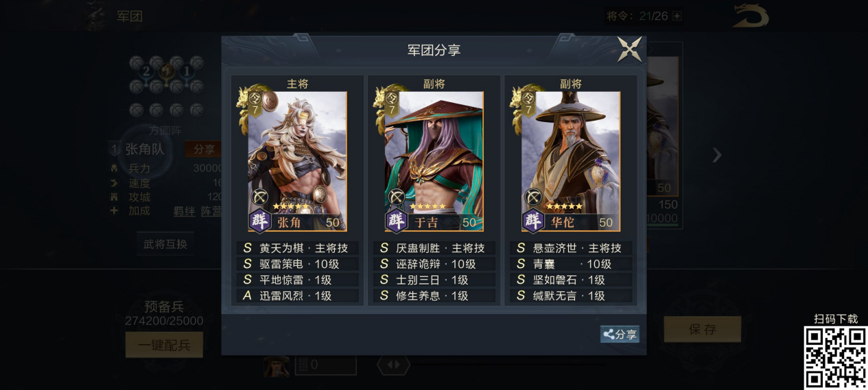Open 厌蛊制胜 main general skill

[434, 248]
